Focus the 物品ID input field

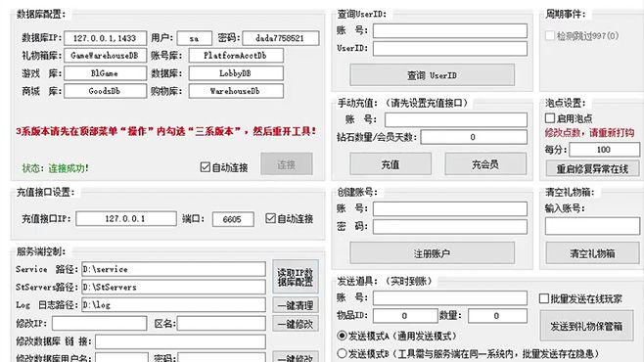click(x=405, y=316)
